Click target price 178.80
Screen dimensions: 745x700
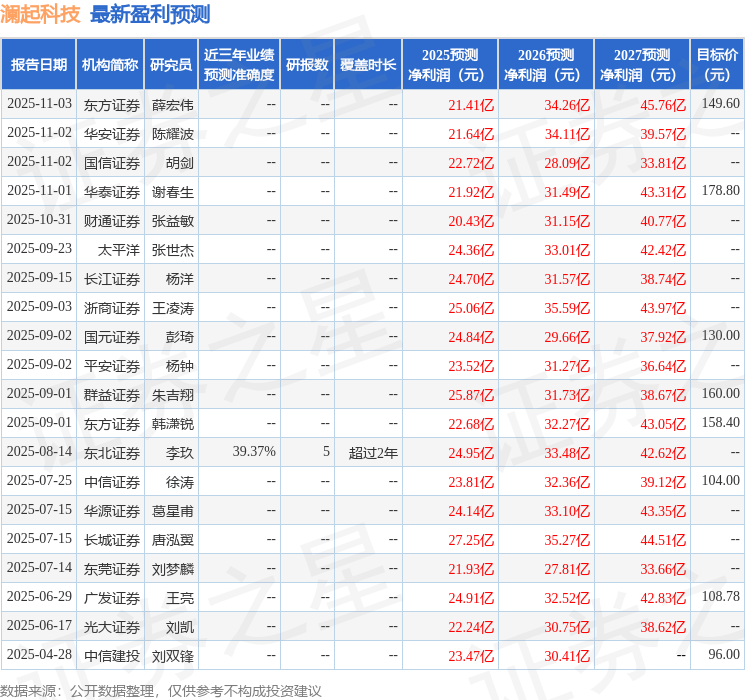point(721,191)
